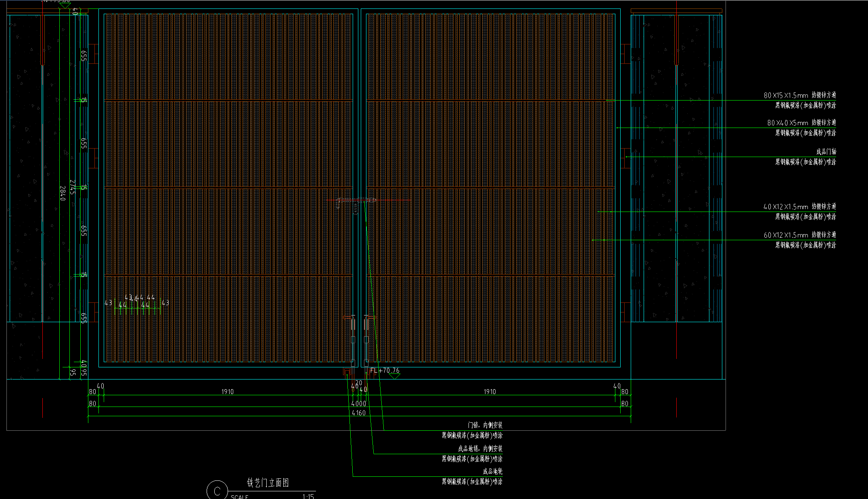
Task: Select the right gate 1910 dimension
Action: click(489, 392)
